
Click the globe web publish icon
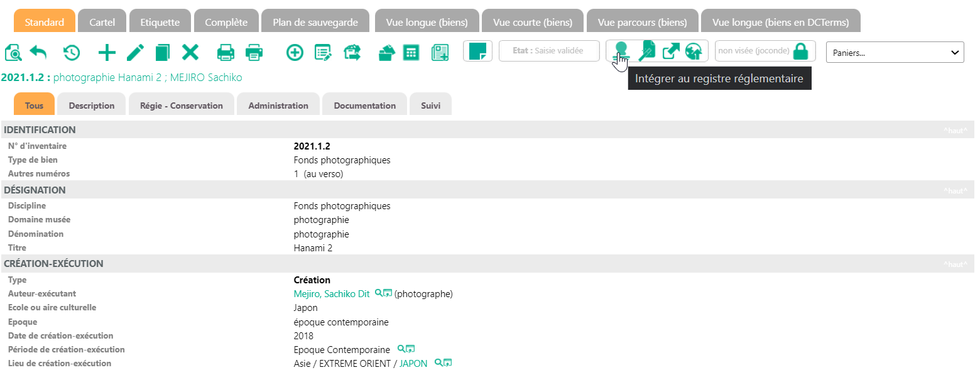pos(694,52)
